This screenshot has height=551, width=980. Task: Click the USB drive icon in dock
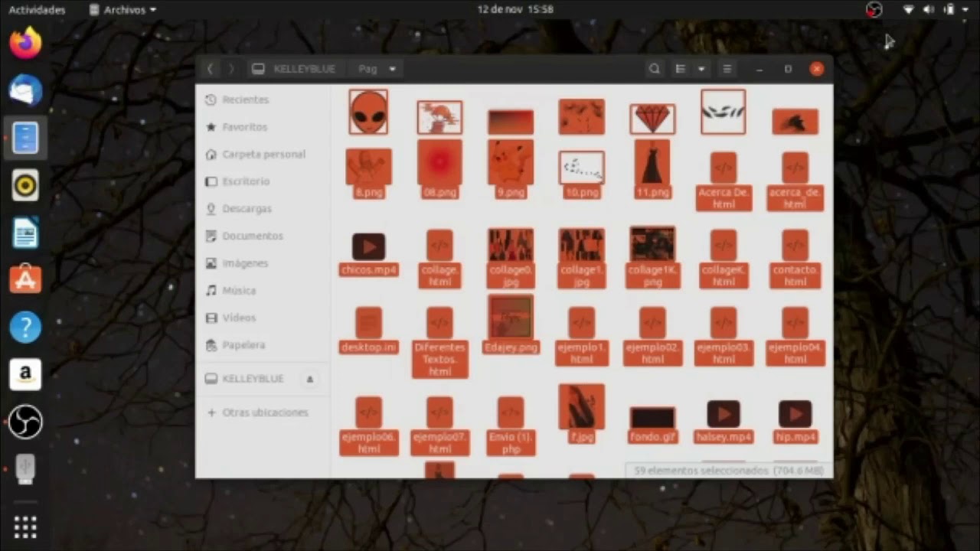25,468
